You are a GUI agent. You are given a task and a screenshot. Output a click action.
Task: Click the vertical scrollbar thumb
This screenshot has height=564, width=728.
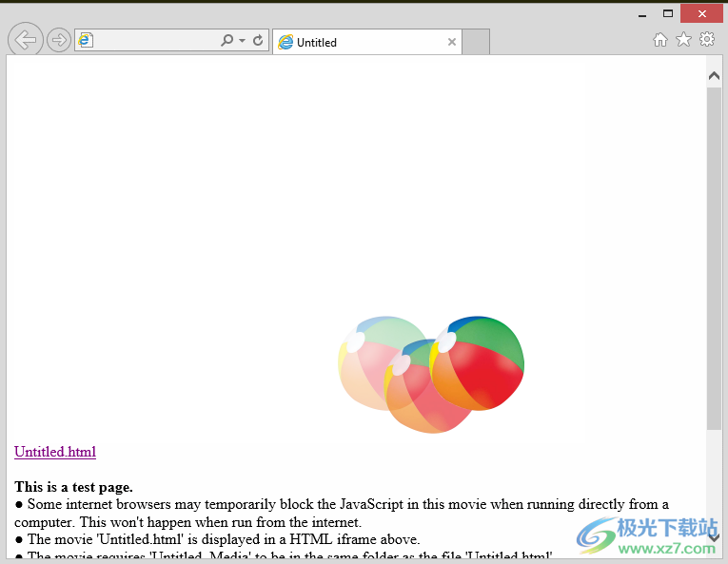tap(714, 257)
